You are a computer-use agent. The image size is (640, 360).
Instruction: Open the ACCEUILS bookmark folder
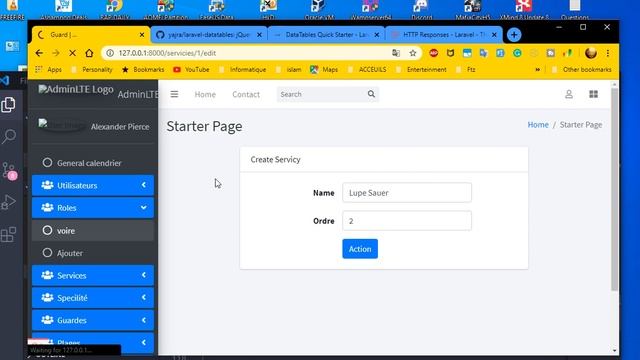[367, 70]
